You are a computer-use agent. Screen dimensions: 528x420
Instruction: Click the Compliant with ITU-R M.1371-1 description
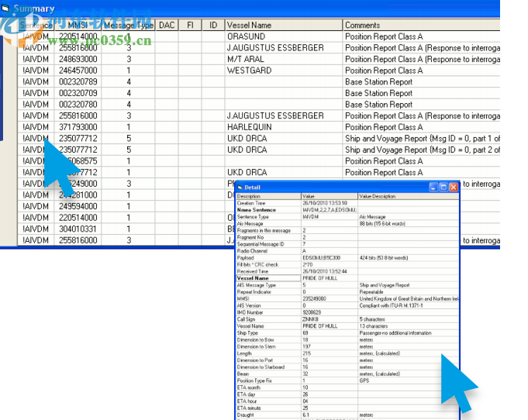click(x=391, y=305)
